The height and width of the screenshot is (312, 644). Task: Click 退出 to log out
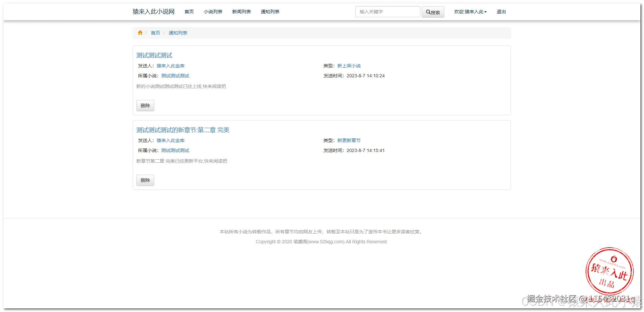point(501,12)
